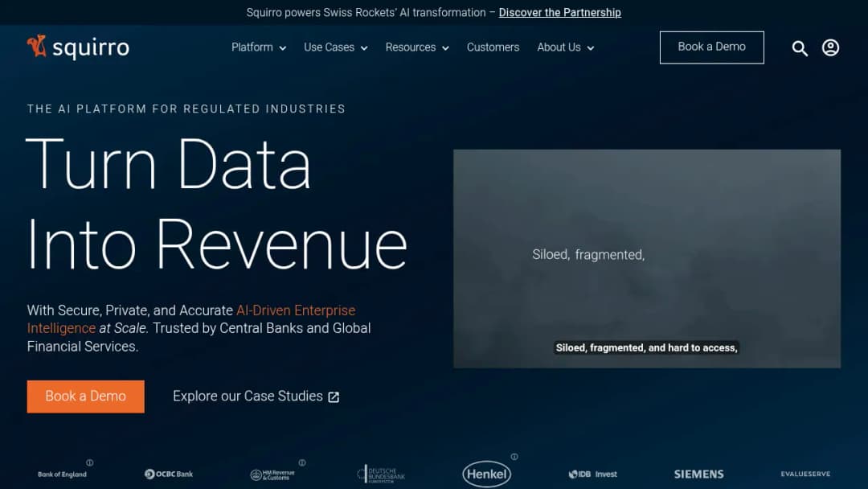Image resolution: width=868 pixels, height=489 pixels.
Task: Open the About Us dropdown menu
Action: (x=565, y=47)
